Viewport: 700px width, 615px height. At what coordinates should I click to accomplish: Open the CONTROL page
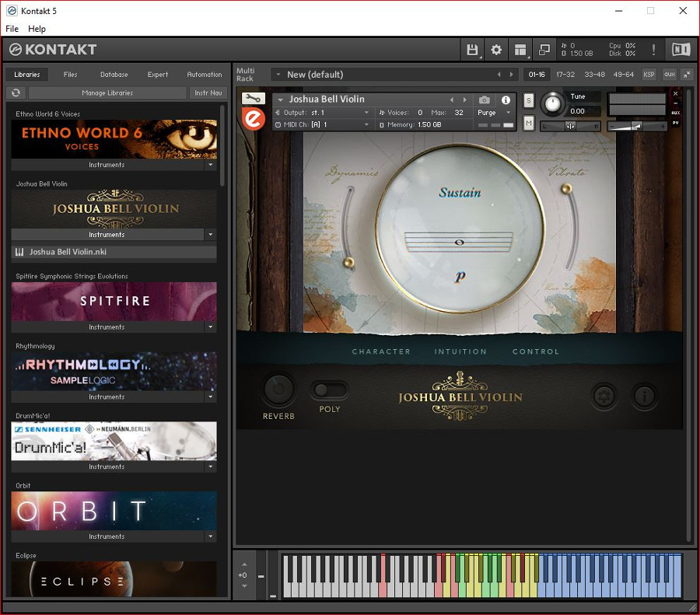pyautogui.click(x=536, y=351)
